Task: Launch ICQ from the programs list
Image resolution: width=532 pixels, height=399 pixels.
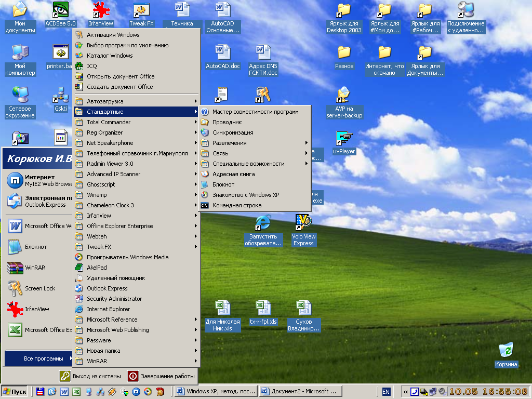Action: click(136, 66)
